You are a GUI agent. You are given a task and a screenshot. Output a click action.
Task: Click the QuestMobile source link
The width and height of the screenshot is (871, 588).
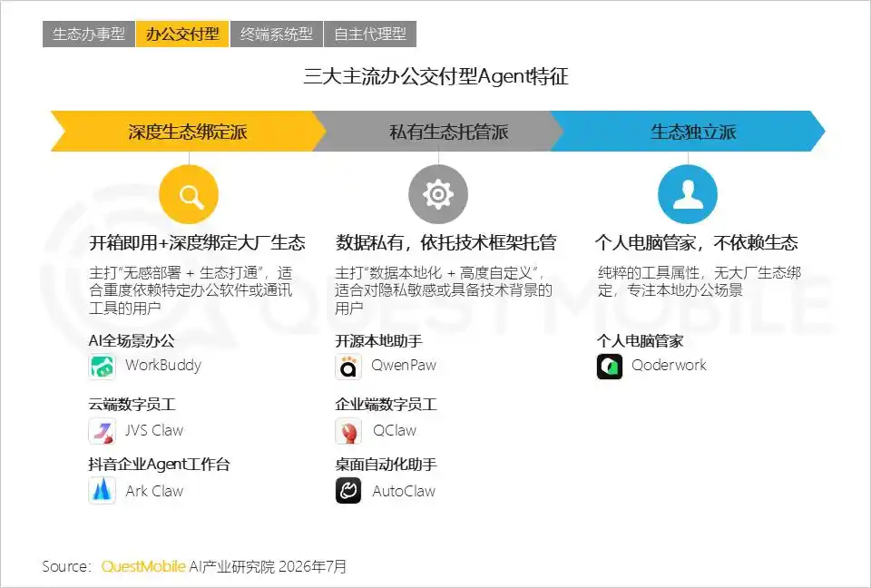coord(143,566)
